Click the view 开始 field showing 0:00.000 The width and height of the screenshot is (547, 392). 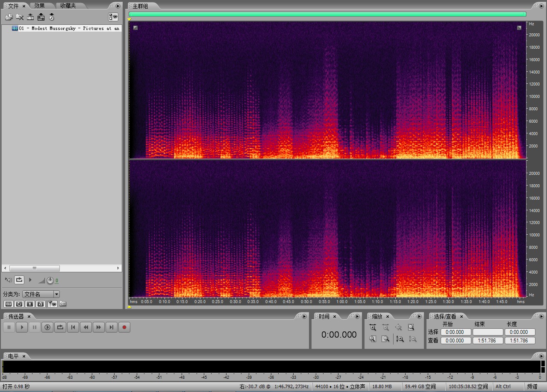tap(456, 341)
